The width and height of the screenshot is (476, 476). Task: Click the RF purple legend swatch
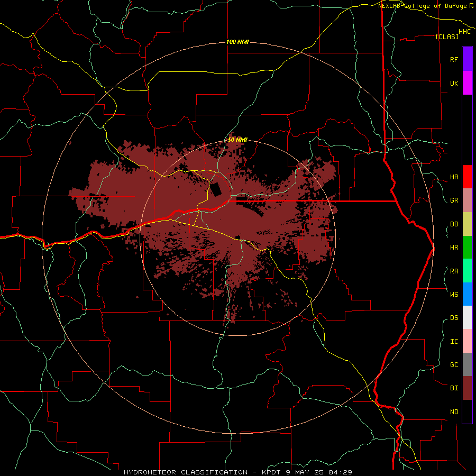coord(467,59)
